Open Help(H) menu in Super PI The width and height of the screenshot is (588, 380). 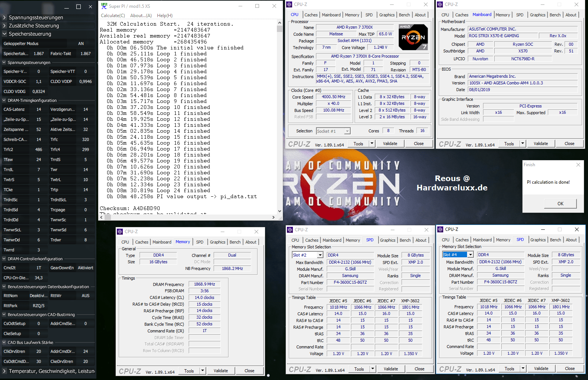165,16
